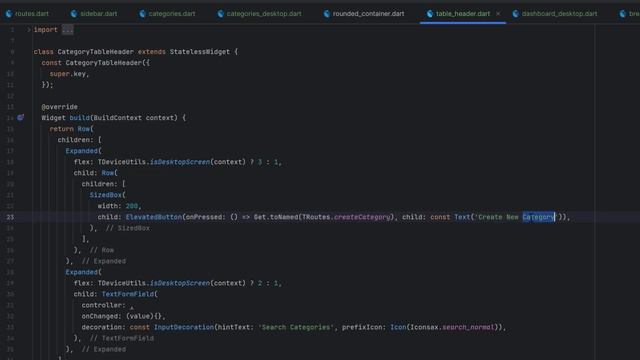640x360 pixels.
Task: Click the onChanged callback line
Action: tap(123, 316)
